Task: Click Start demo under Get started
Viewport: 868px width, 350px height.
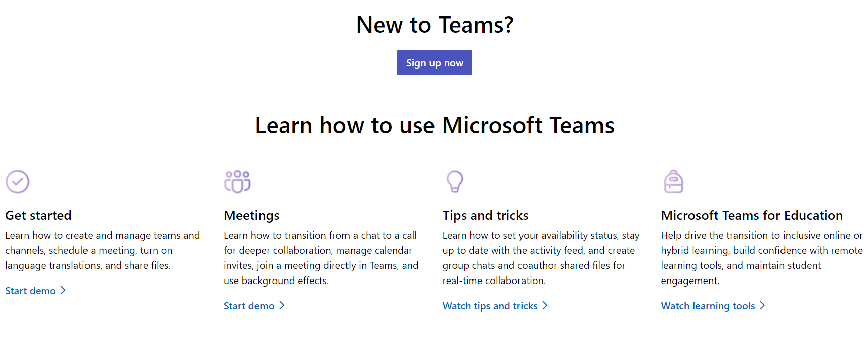Action: [30, 290]
